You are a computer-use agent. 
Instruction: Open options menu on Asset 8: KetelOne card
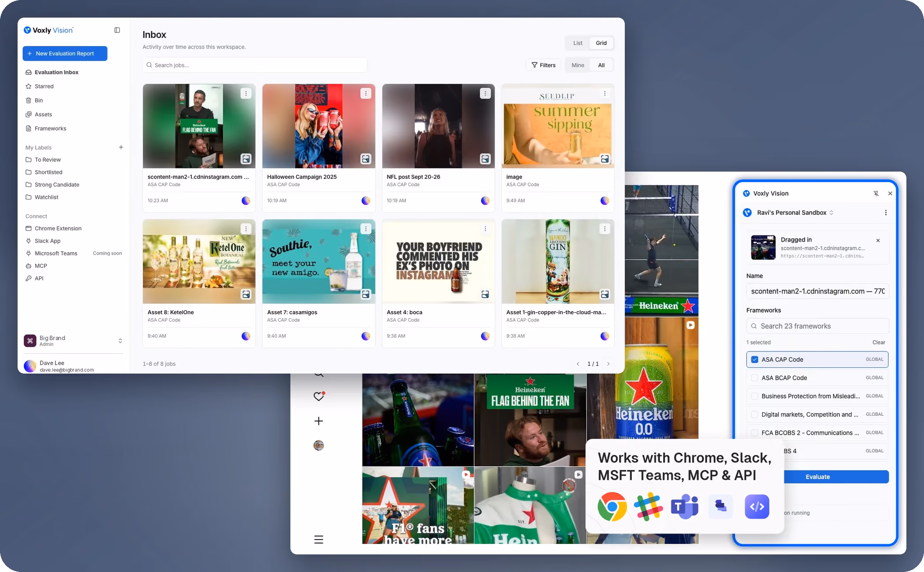pyautogui.click(x=246, y=229)
